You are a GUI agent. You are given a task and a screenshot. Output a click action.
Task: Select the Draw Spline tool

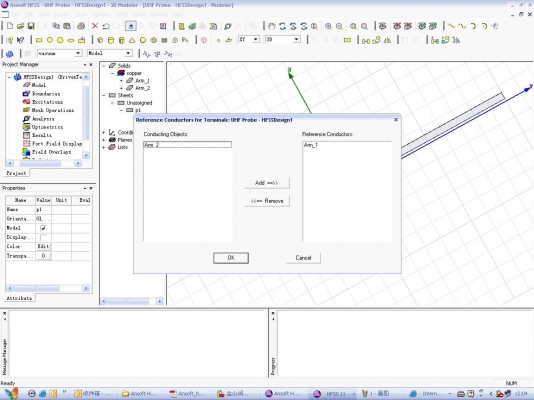462,26
